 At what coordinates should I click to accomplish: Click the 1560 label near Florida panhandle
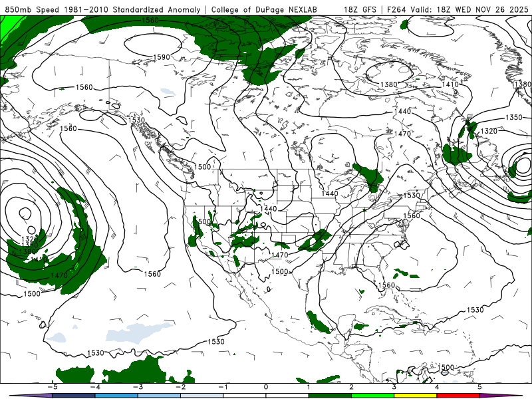click(387, 285)
